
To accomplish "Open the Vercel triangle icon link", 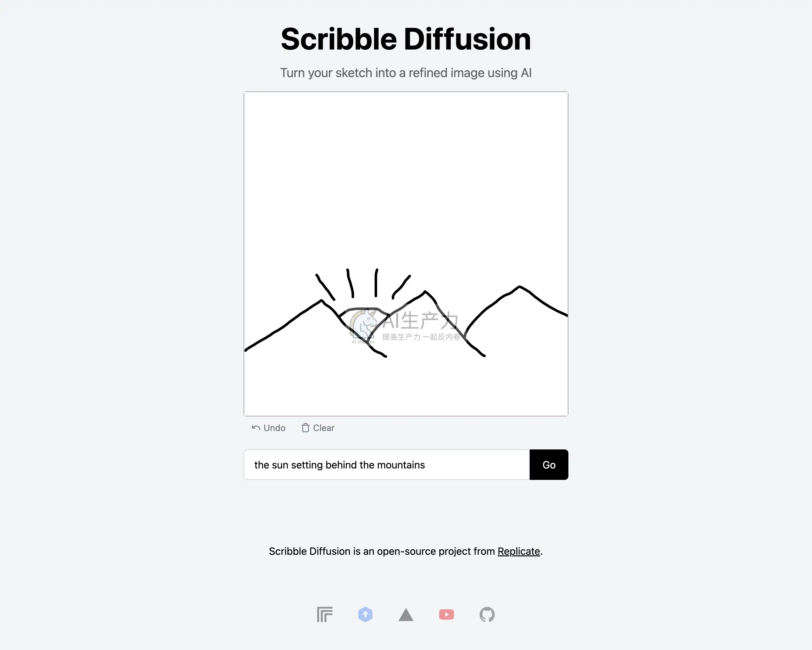I will pyautogui.click(x=406, y=614).
